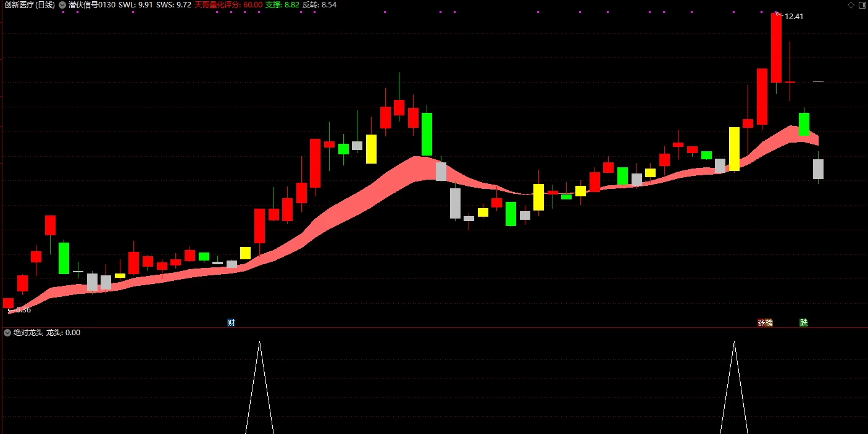This screenshot has width=868, height=434.
Task: Click the 绝对龙头 indicator name
Action: tap(28, 333)
